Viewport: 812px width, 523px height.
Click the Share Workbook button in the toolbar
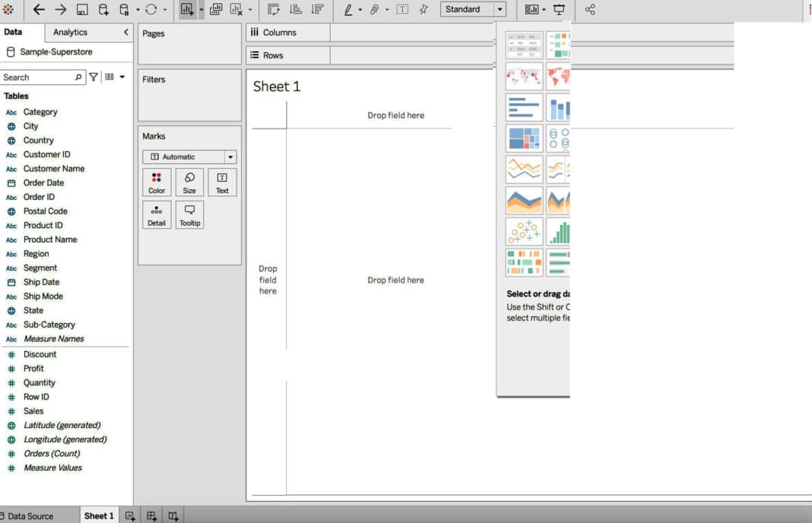(592, 10)
